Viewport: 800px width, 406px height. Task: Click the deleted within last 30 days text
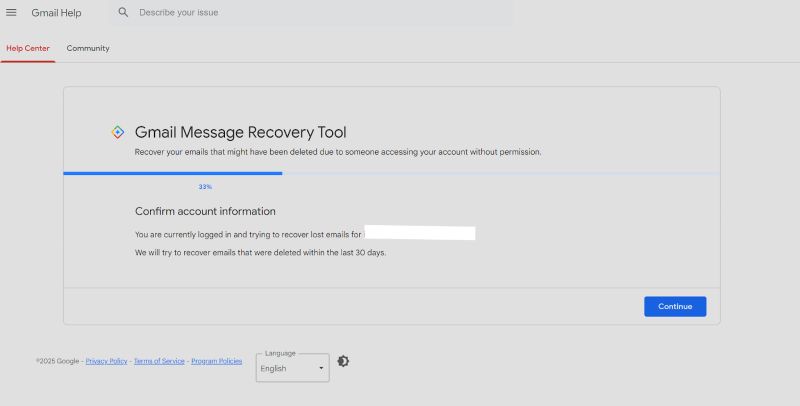pyautogui.click(x=260, y=252)
